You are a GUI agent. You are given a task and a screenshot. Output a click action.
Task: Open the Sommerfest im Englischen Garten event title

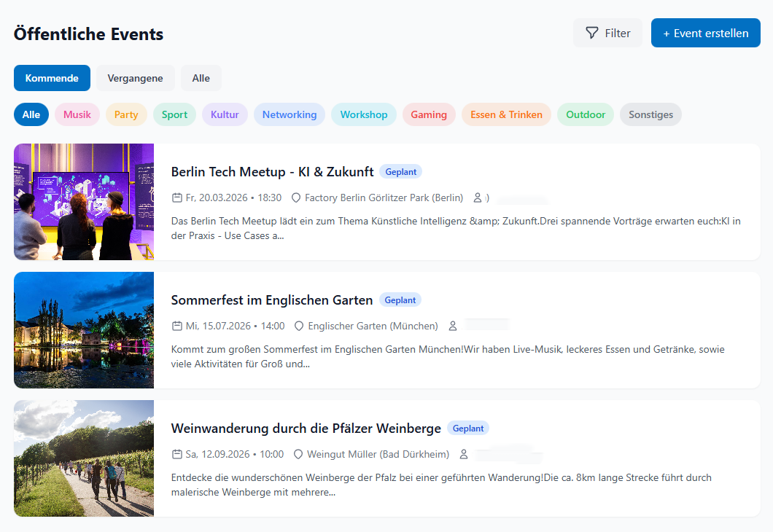(x=270, y=300)
